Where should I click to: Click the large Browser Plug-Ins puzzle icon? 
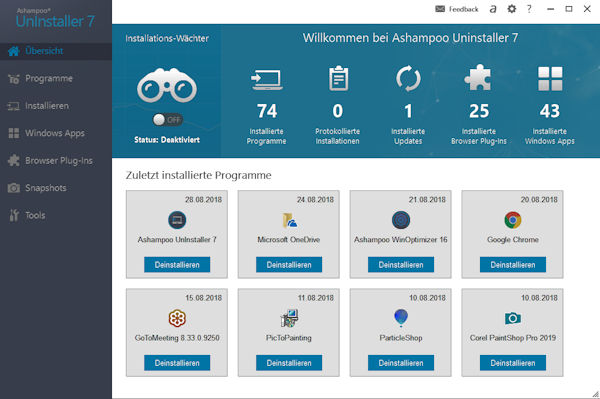pos(478,78)
